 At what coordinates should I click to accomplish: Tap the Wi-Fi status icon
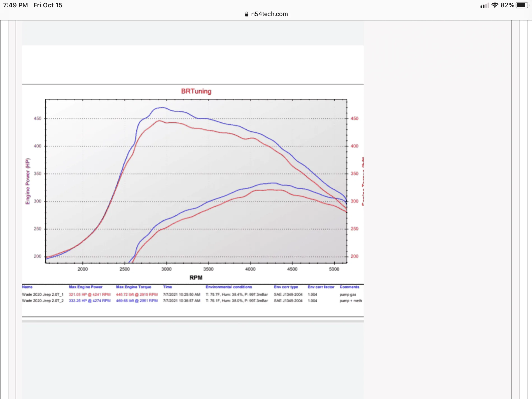pos(495,5)
